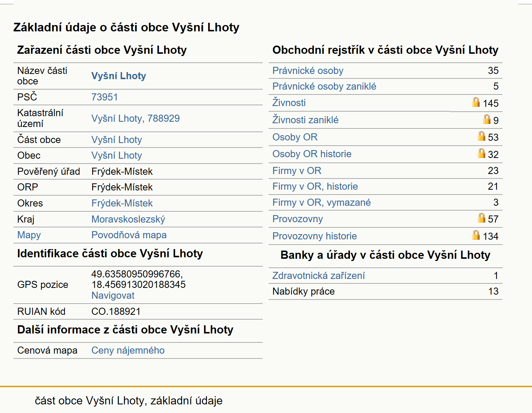Screen dimensions: 532x413
Task: Click the Mapy link
Action: (x=29, y=235)
